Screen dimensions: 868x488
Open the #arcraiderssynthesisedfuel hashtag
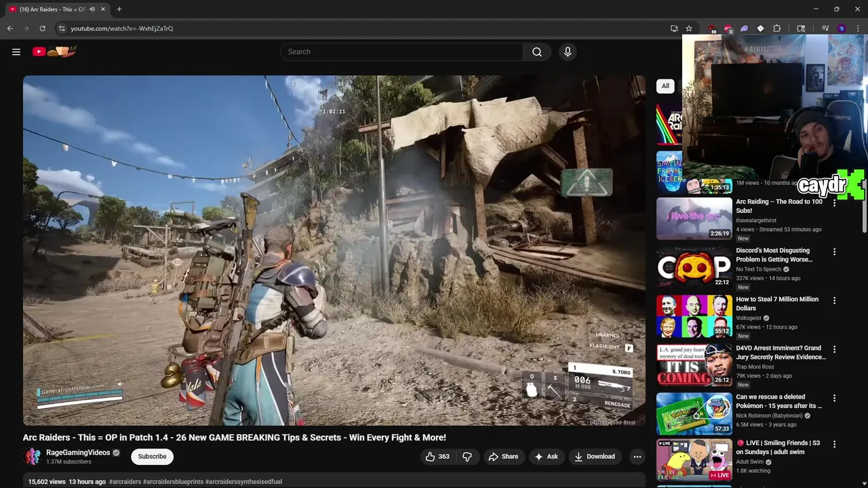click(x=243, y=482)
